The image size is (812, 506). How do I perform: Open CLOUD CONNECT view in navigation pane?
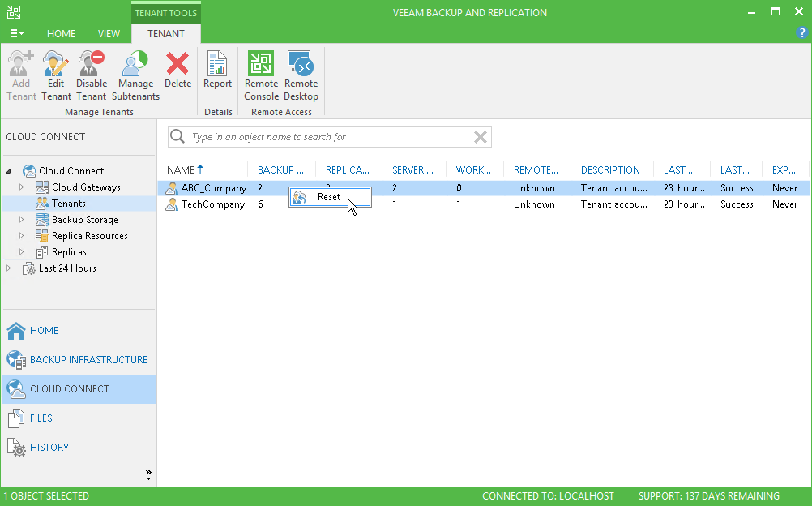click(x=79, y=389)
